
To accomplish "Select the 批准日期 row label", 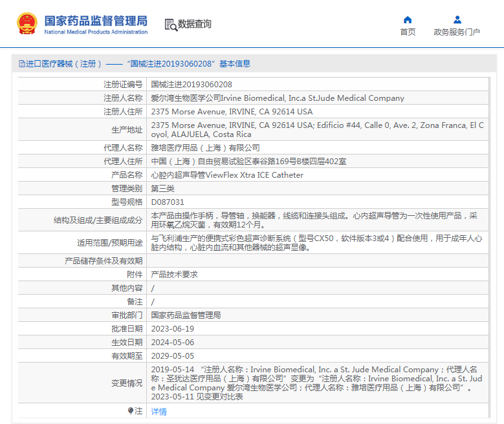I will pos(127,328).
